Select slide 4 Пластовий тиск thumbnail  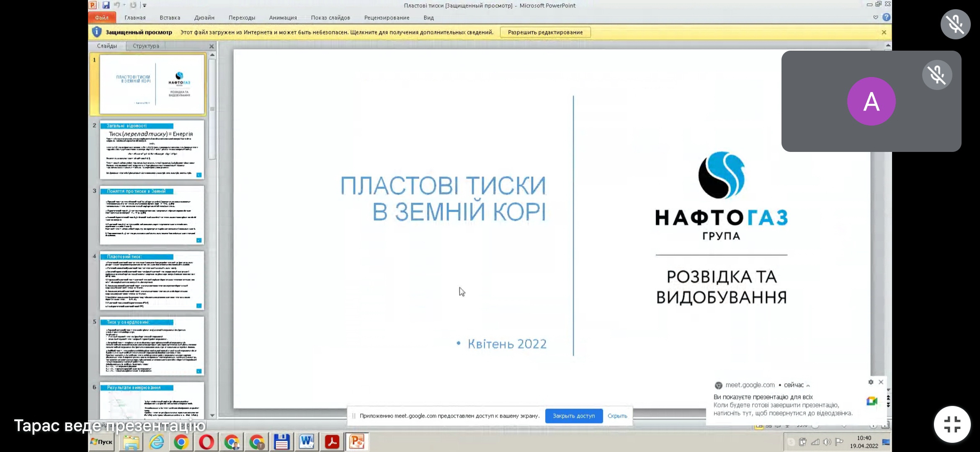(x=152, y=280)
